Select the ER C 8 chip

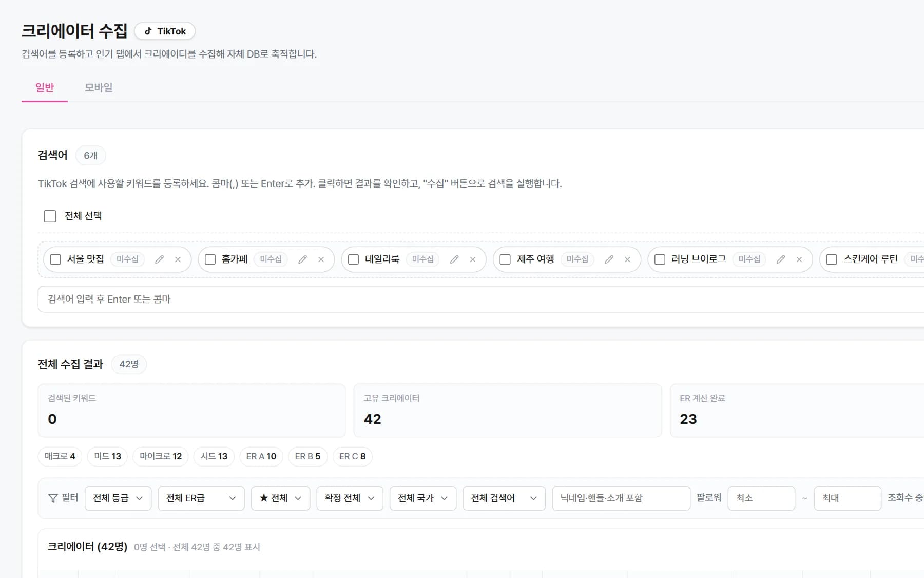(x=353, y=456)
